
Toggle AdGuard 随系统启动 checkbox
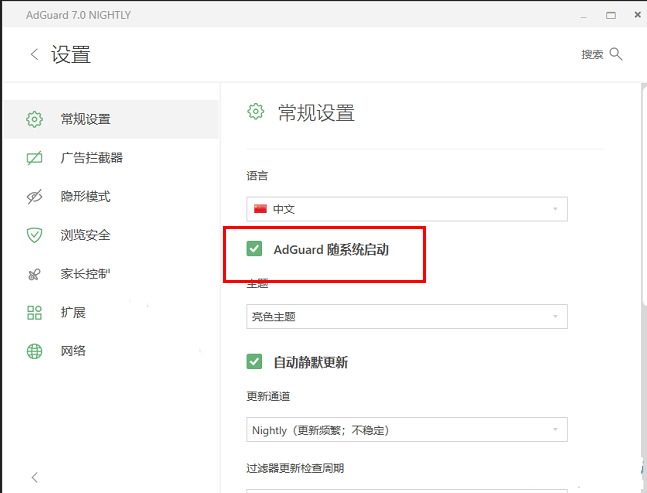254,249
